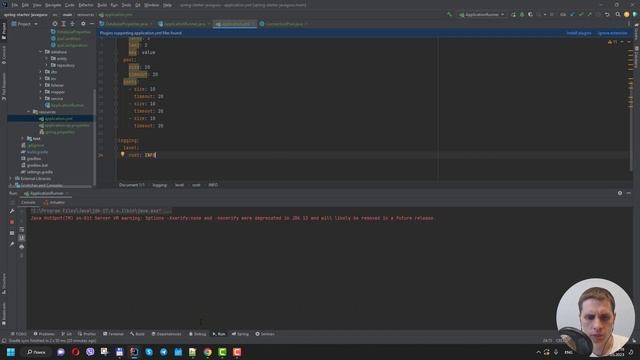Screen dimensions: 640x360
Task: Open the Refactor menu
Action: click(x=86, y=5)
